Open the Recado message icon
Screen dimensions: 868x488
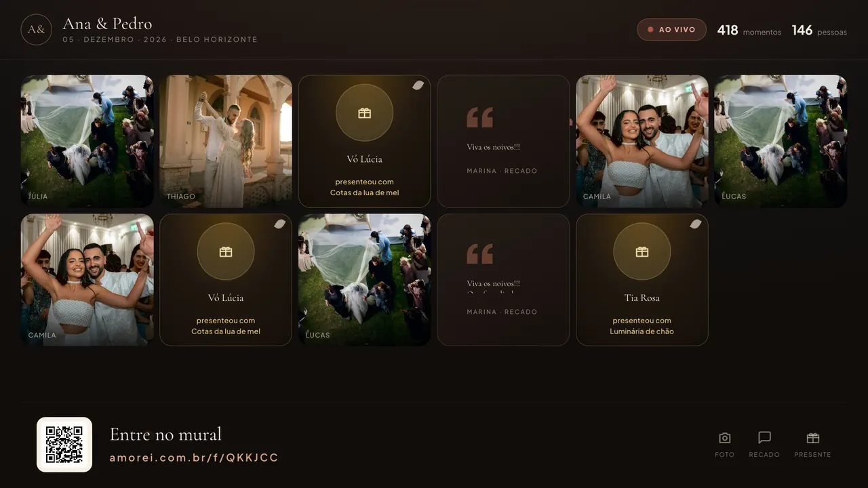(x=764, y=438)
